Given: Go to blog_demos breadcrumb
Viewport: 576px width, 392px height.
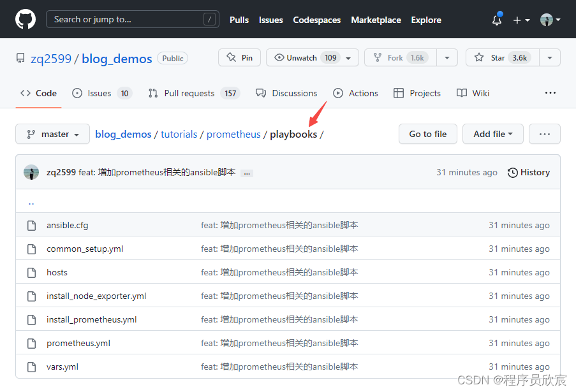Looking at the screenshot, I should [123, 134].
